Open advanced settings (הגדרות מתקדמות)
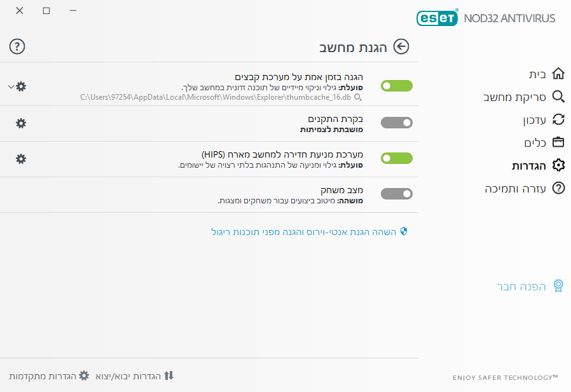The image size is (571, 392). [49, 376]
